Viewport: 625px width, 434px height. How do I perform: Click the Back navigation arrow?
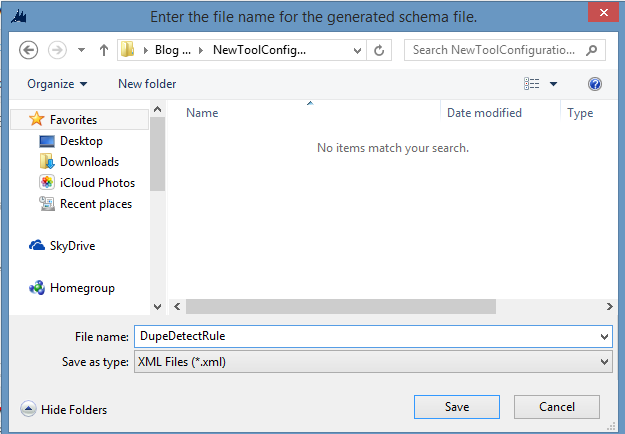(x=29, y=50)
